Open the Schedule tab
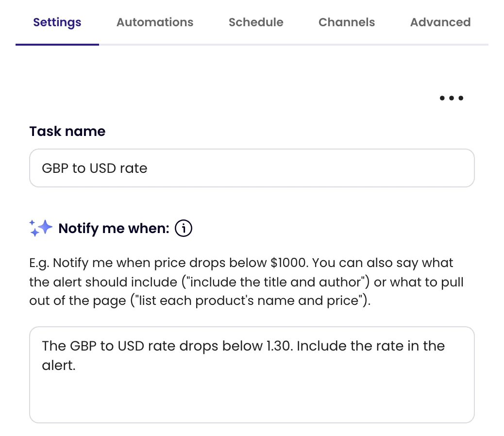This screenshot has width=504, height=436. tap(256, 22)
